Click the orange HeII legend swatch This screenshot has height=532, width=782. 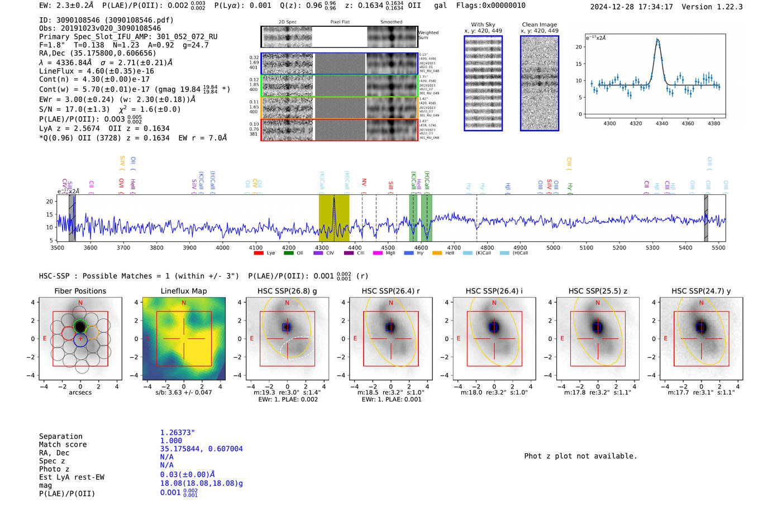tap(437, 253)
